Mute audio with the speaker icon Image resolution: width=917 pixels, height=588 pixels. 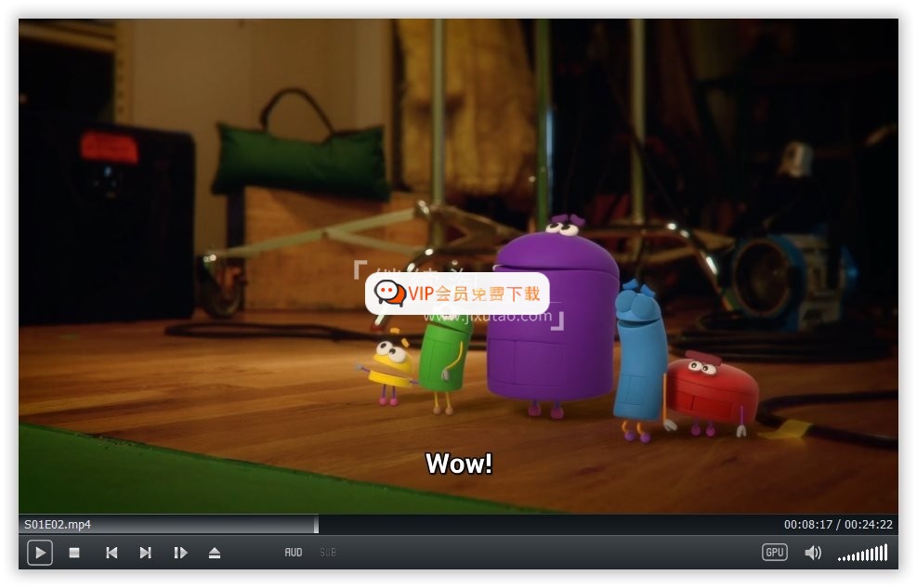click(x=813, y=553)
